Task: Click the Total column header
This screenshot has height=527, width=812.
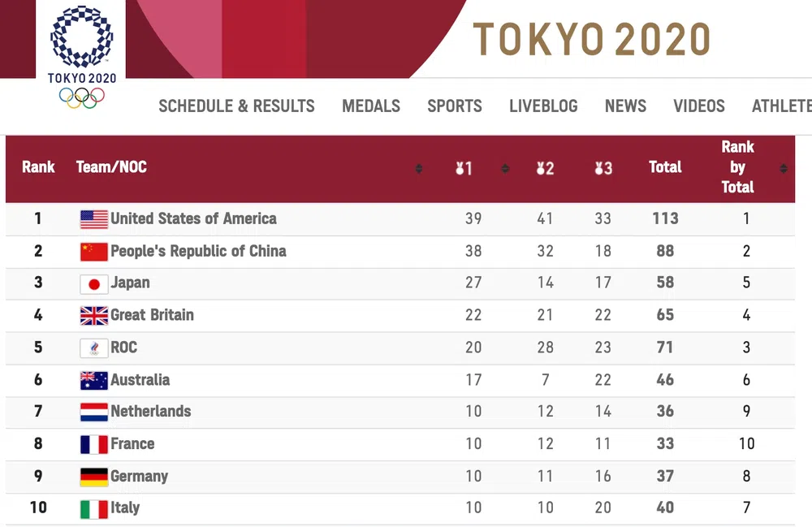Action: pyautogui.click(x=665, y=167)
